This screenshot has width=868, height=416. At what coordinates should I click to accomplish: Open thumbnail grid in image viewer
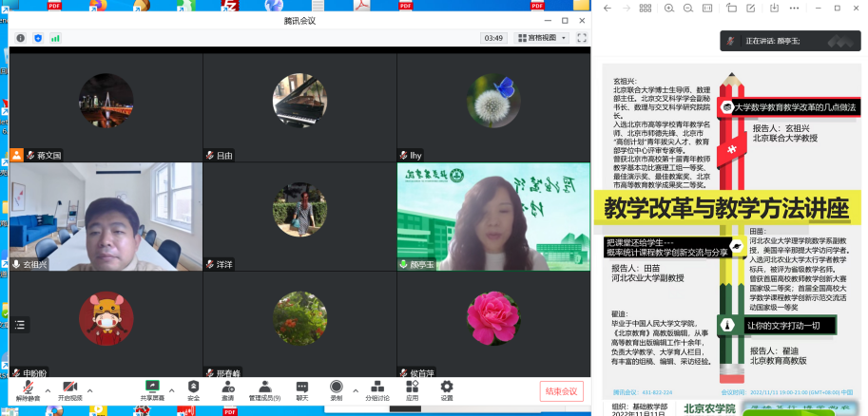coord(646,9)
